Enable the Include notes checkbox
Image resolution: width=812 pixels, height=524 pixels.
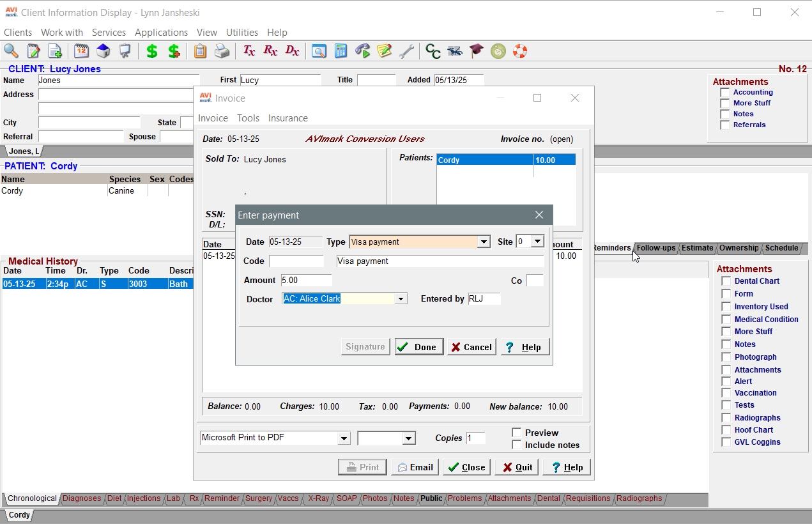pyautogui.click(x=517, y=445)
